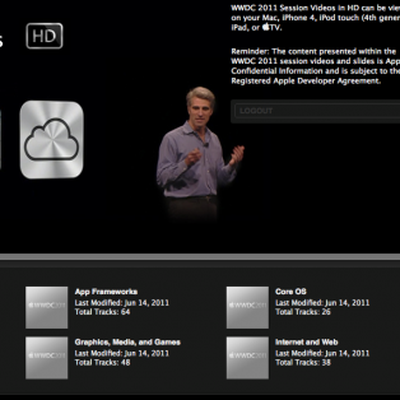Click 'Registered Apple Developer Agreement.' text

coord(306,81)
